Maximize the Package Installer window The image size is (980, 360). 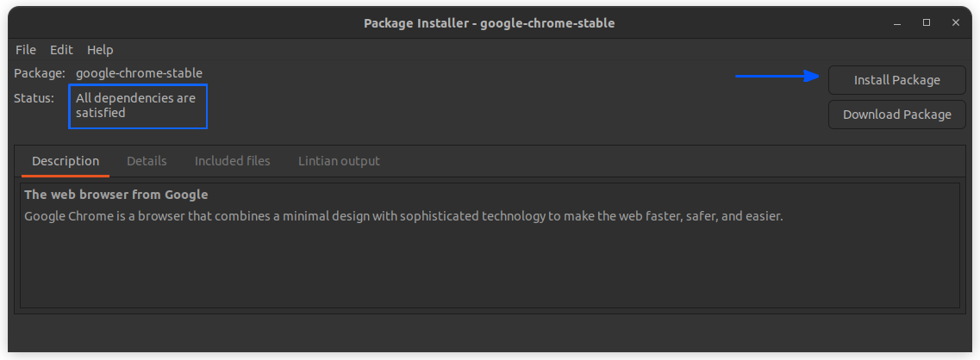tap(927, 23)
